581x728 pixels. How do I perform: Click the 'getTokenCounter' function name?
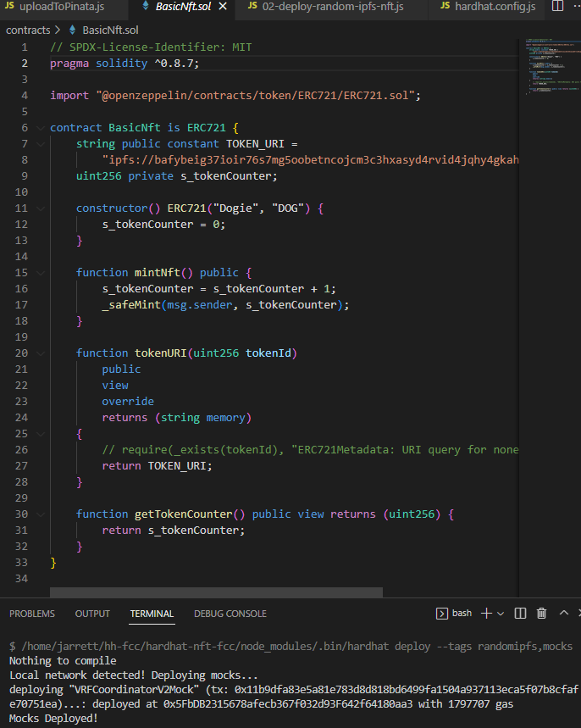(x=183, y=514)
